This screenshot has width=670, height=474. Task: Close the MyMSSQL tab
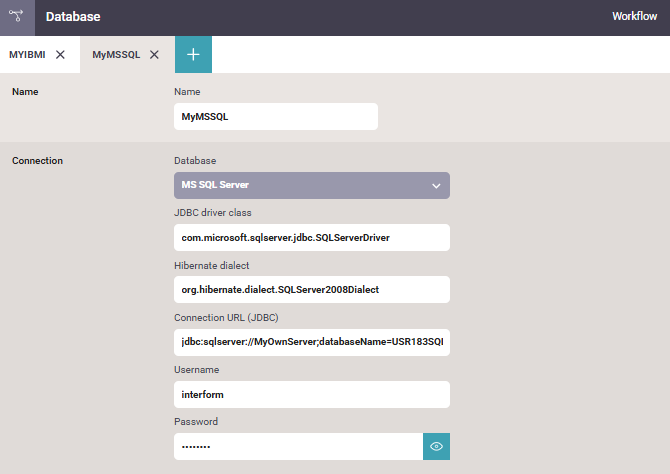[x=154, y=55]
